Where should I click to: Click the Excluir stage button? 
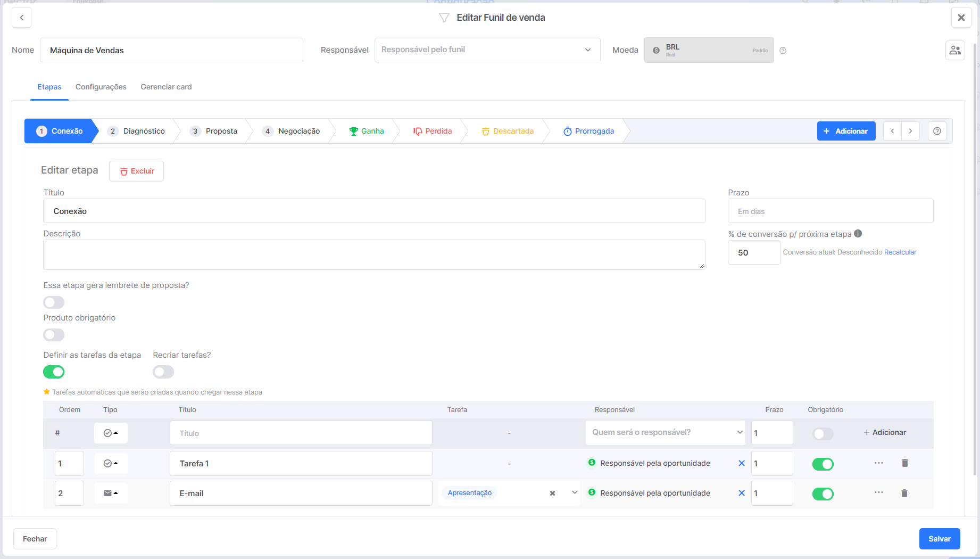point(137,171)
